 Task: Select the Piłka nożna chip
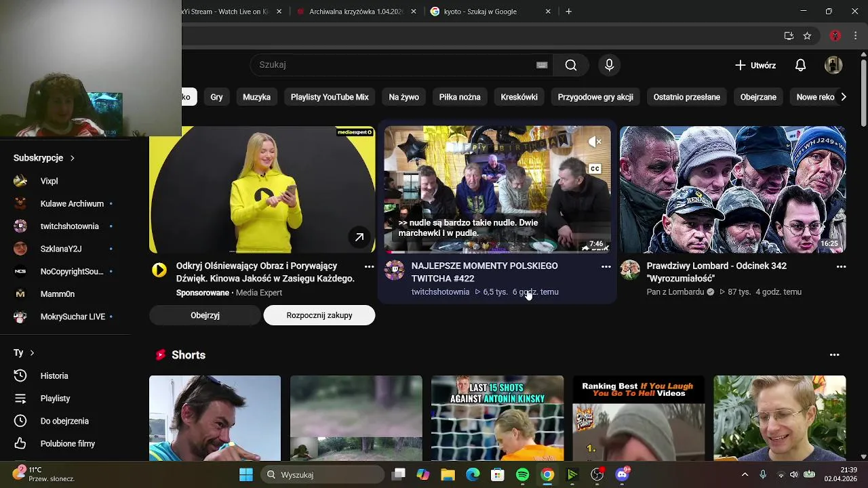460,97
